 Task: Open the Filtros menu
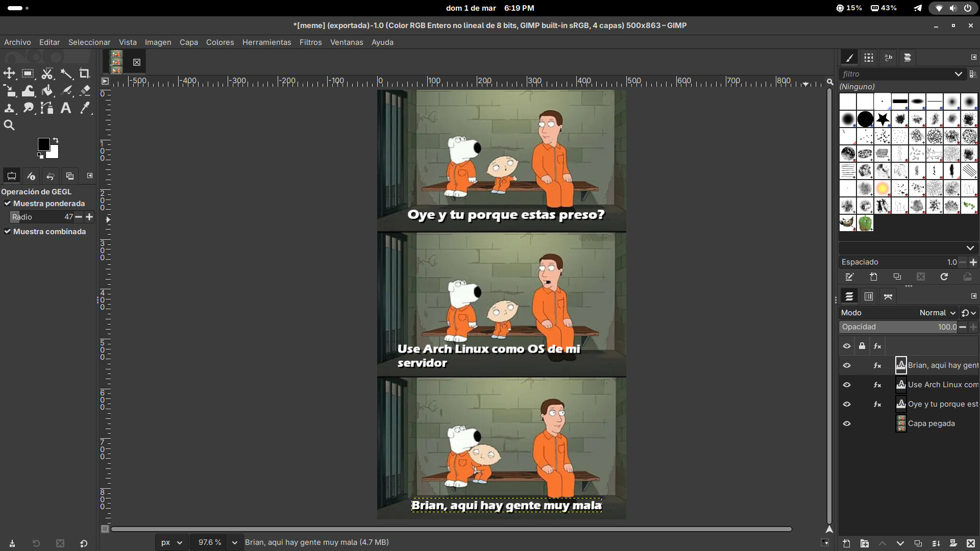[x=310, y=42]
